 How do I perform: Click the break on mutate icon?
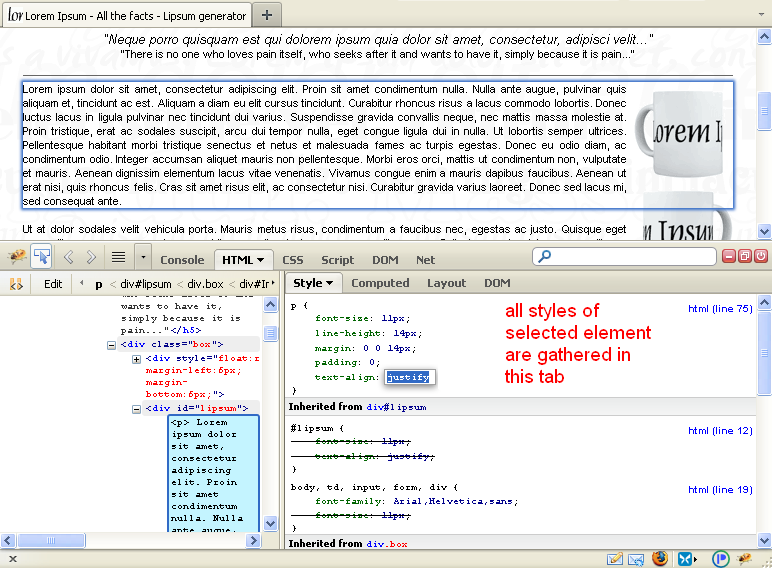point(16,284)
